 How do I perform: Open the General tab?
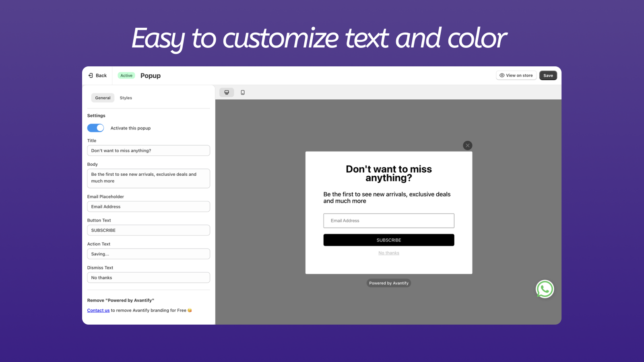(103, 98)
